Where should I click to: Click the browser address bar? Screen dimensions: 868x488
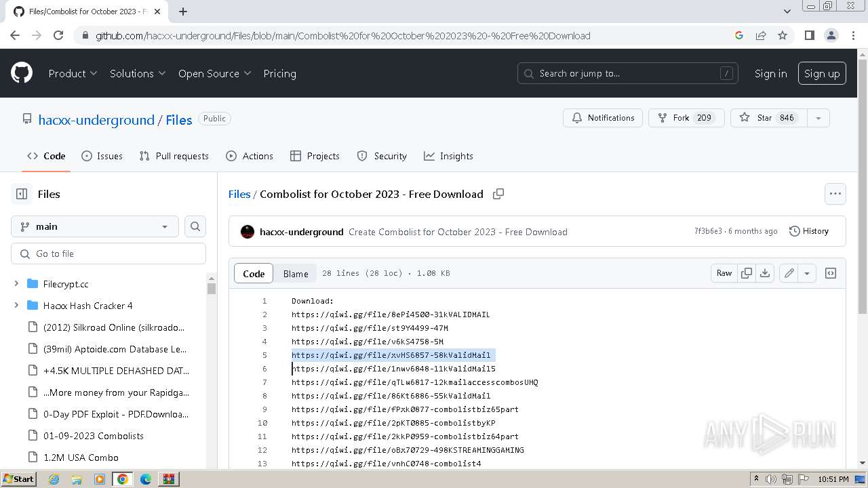(407, 35)
